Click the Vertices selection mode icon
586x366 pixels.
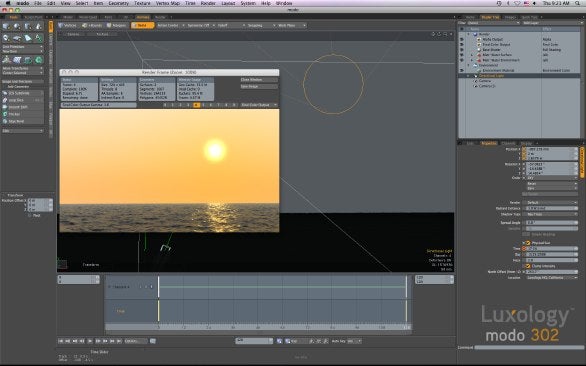click(x=62, y=25)
